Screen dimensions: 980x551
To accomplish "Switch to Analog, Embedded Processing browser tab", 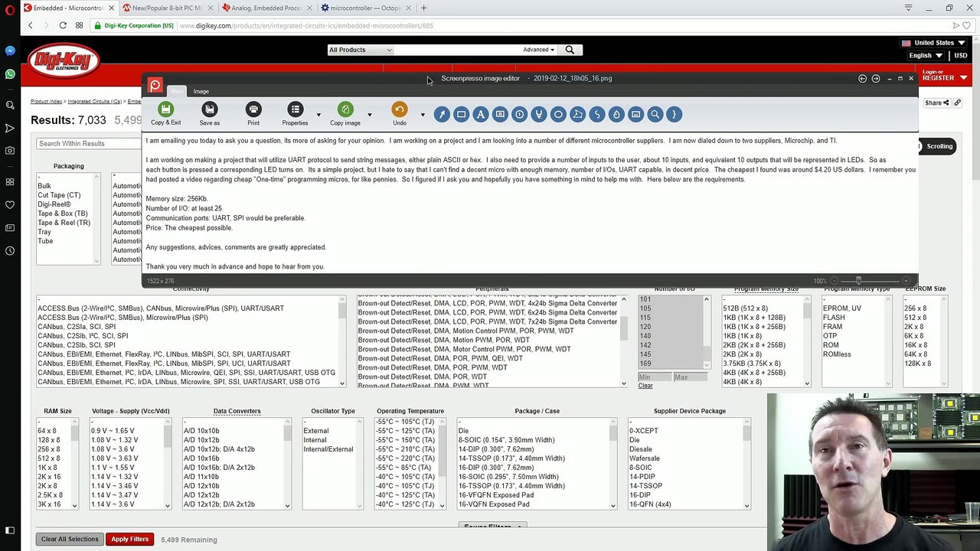I will 267,8.
